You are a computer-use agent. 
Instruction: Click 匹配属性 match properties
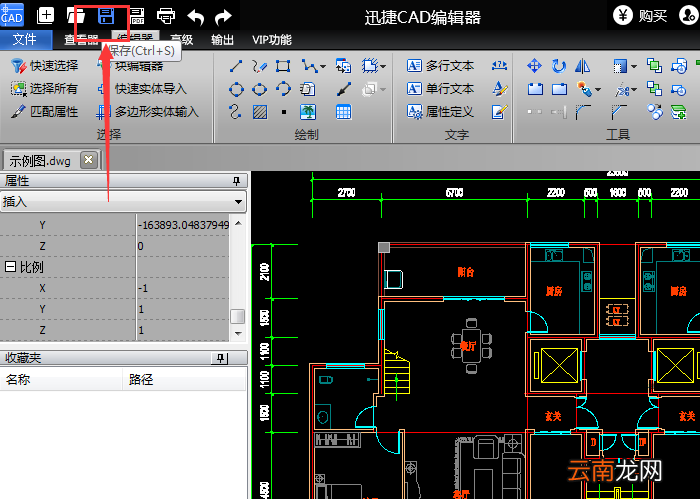(45, 112)
